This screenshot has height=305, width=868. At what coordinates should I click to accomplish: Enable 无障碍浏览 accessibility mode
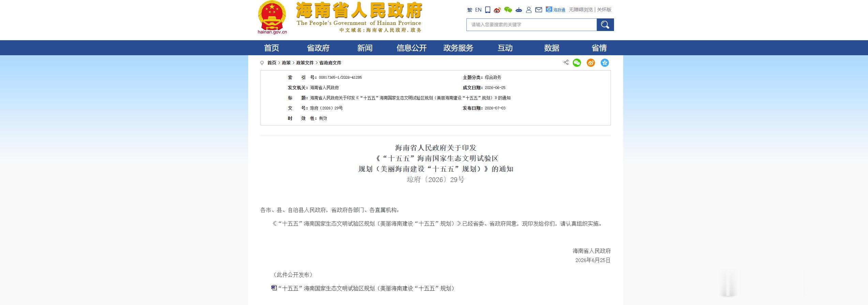pyautogui.click(x=581, y=10)
